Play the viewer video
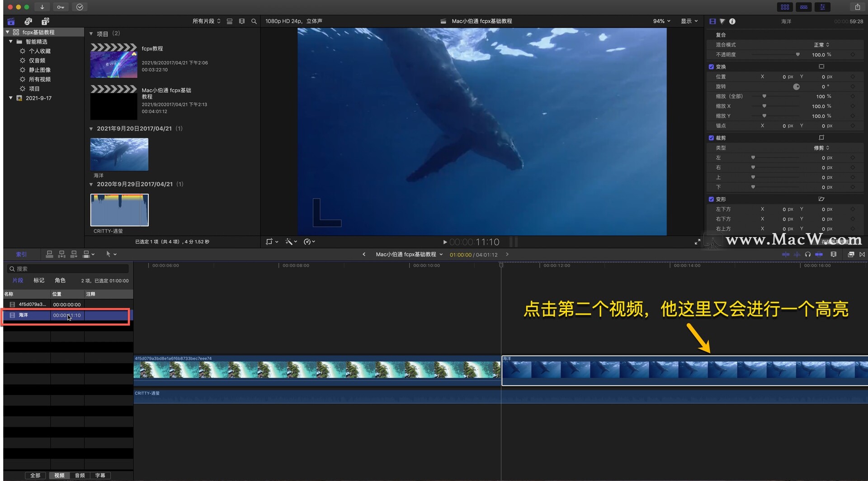Image resolution: width=868 pixels, height=481 pixels. [445, 242]
